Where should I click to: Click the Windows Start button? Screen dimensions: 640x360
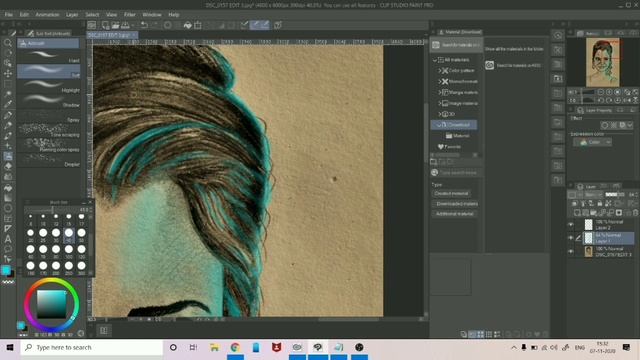pos(10,347)
